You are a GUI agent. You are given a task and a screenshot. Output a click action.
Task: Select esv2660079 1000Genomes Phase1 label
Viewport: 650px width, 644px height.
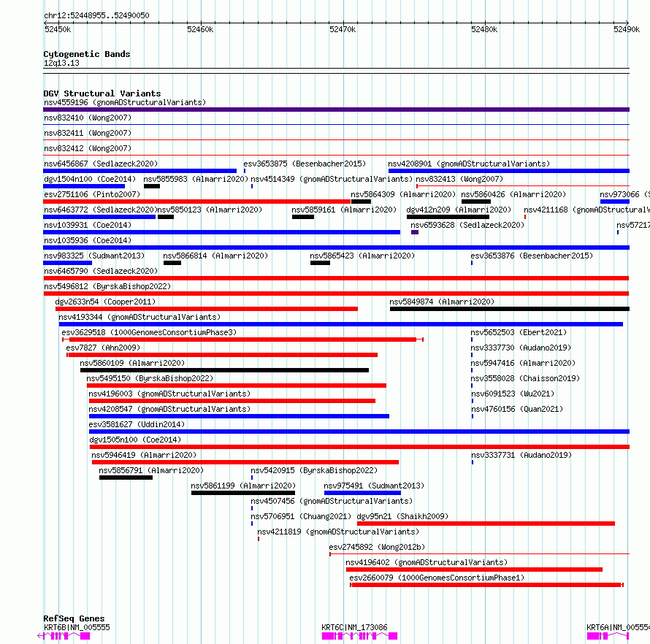437,578
